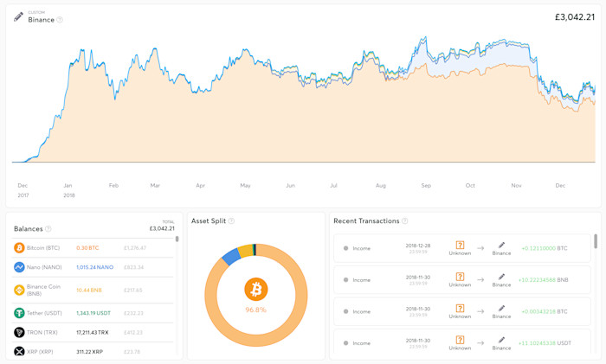This screenshot has width=606, height=364.
Task: Open the Nano (NANO) balance row
Action: point(93,267)
